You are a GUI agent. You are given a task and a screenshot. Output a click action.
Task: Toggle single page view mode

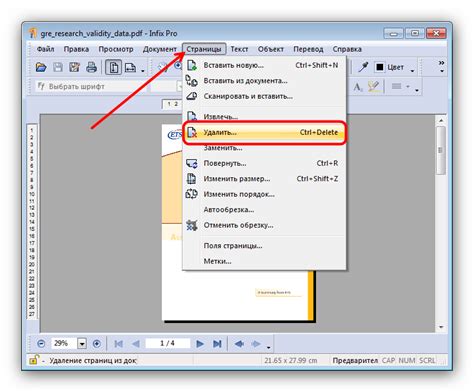click(114, 68)
